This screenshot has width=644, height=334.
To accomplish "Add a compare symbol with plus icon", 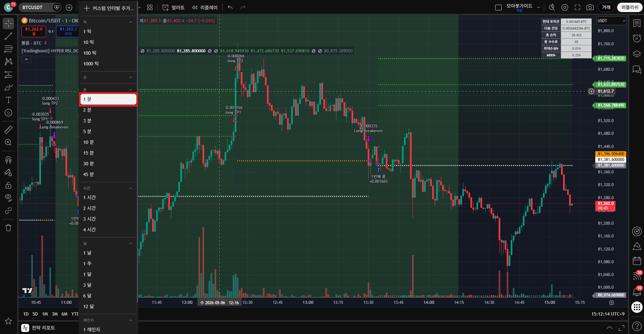I will (x=69, y=7).
